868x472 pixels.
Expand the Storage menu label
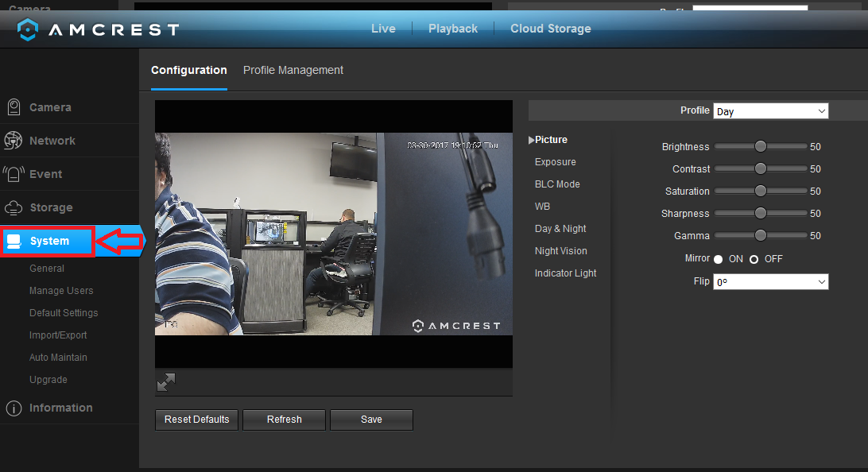51,207
